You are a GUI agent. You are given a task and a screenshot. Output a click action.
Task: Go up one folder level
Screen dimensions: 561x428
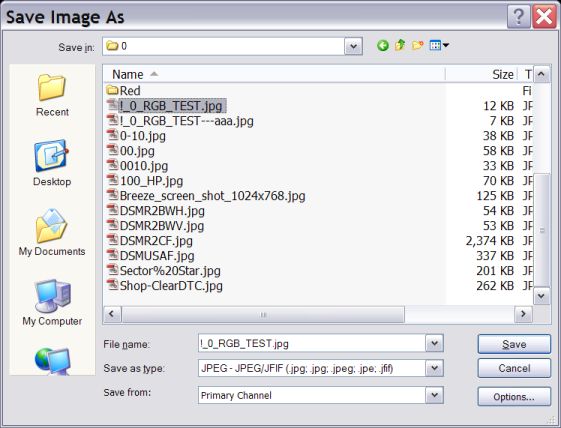click(400, 45)
